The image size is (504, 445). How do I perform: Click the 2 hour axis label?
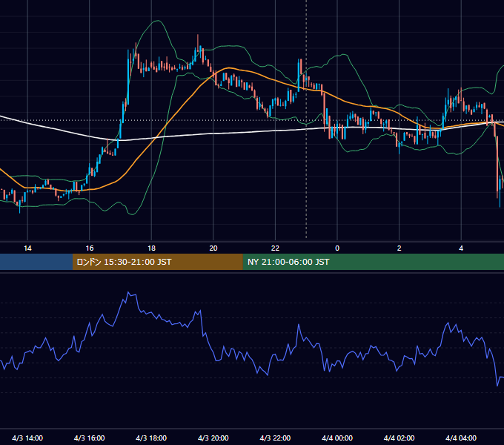[x=399, y=248]
